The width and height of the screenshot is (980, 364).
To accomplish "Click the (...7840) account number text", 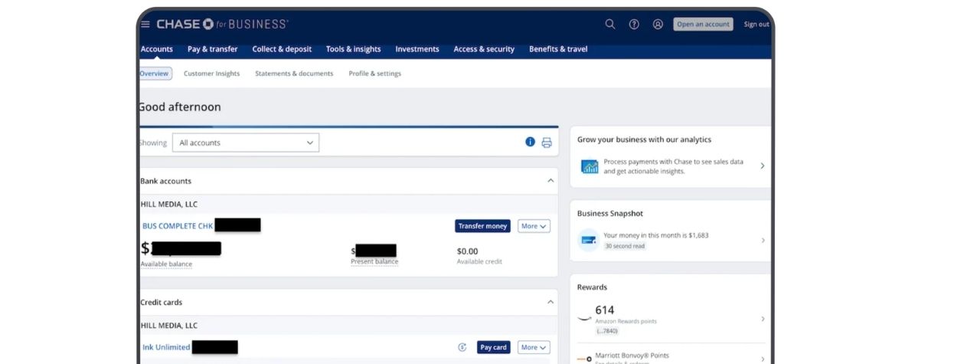I will pos(607,330).
